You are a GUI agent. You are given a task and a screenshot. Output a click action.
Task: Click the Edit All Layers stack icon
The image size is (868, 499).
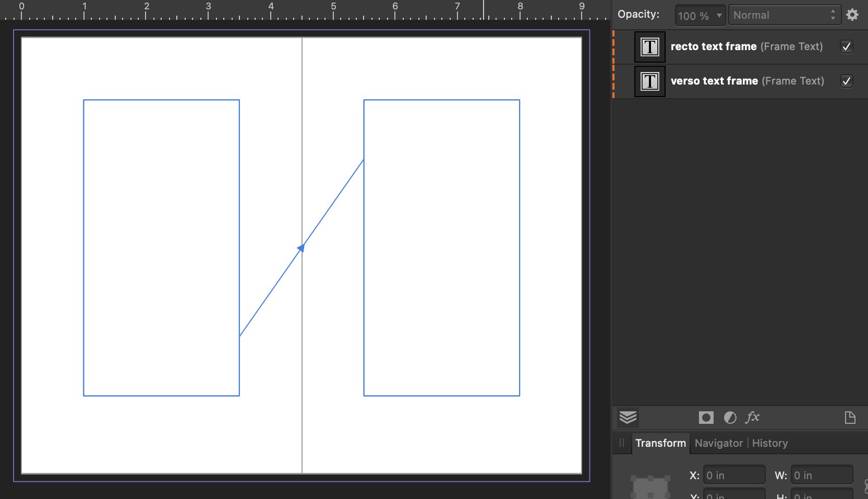pos(628,418)
